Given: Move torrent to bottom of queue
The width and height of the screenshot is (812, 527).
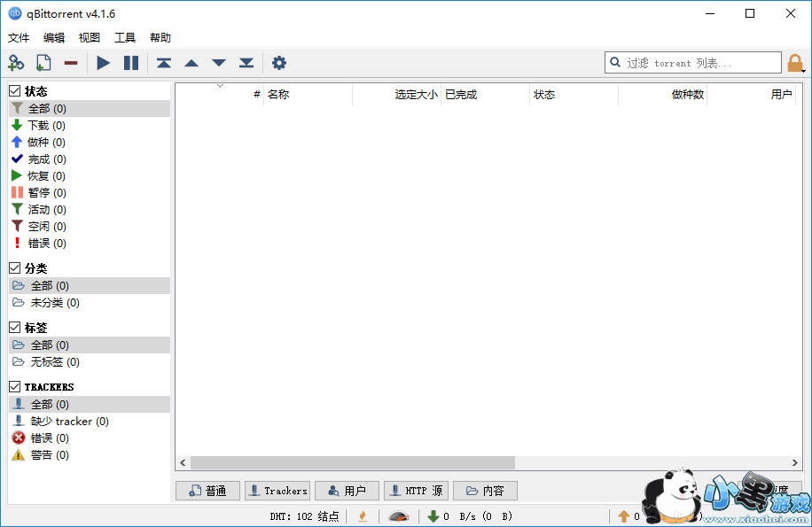Looking at the screenshot, I should [246, 63].
